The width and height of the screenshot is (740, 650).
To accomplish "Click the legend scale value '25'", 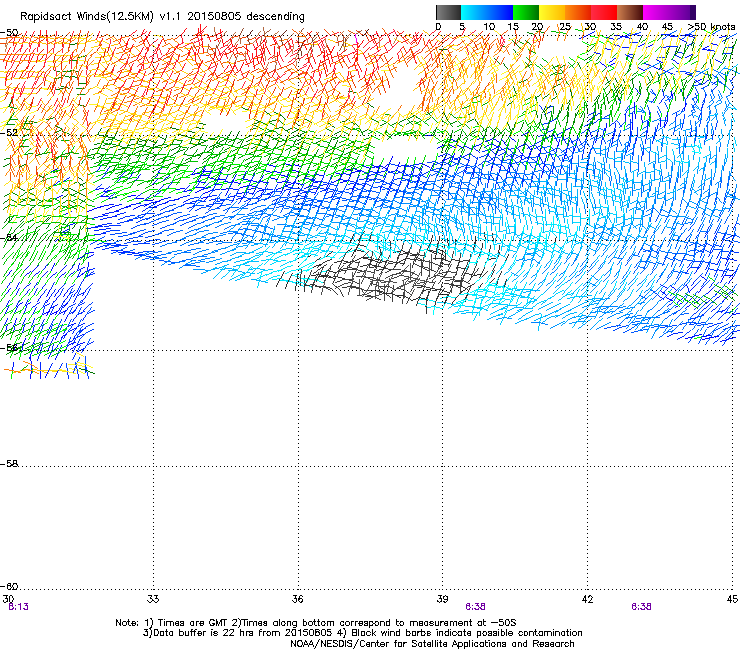I will pos(565,27).
